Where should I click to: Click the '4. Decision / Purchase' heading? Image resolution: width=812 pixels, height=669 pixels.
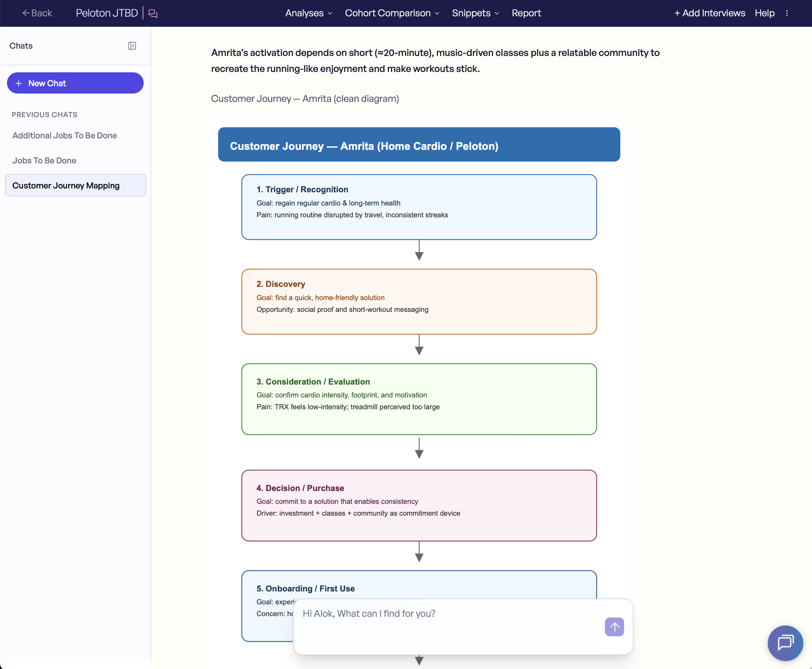pyautogui.click(x=300, y=488)
